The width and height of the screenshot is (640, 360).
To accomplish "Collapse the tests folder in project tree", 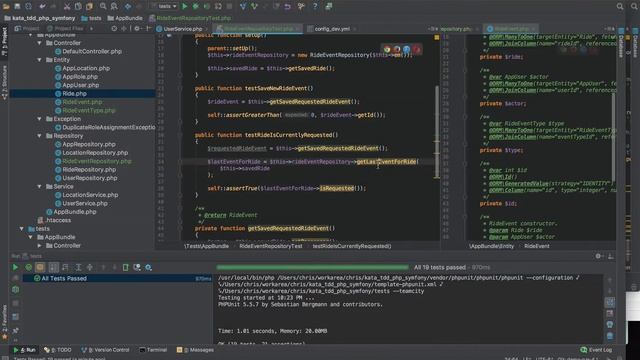I will (x=22, y=229).
